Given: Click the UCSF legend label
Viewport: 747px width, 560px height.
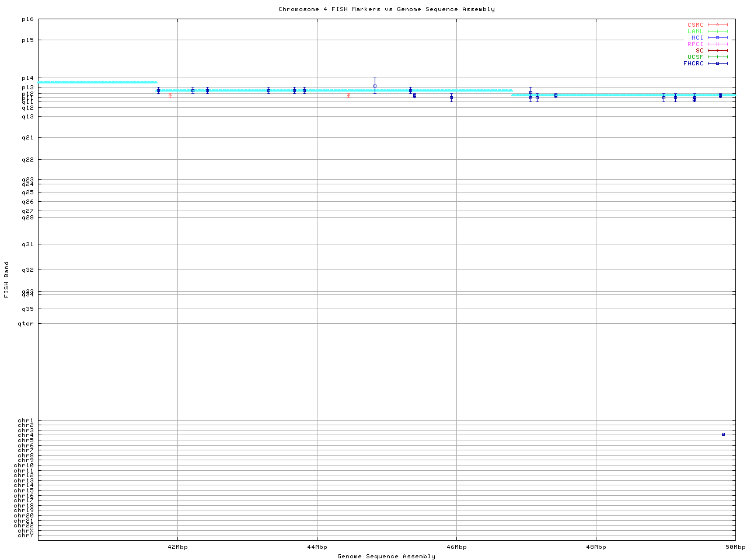Looking at the screenshot, I should (695, 57).
